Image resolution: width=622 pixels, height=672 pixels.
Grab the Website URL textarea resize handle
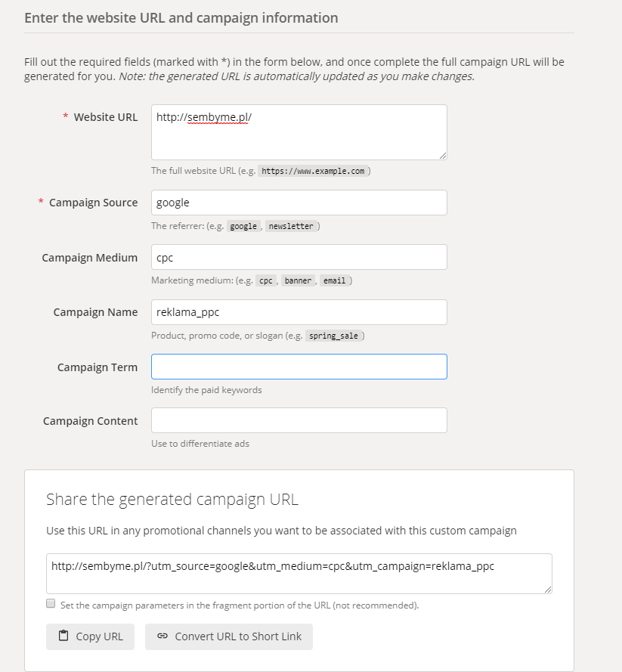click(443, 156)
